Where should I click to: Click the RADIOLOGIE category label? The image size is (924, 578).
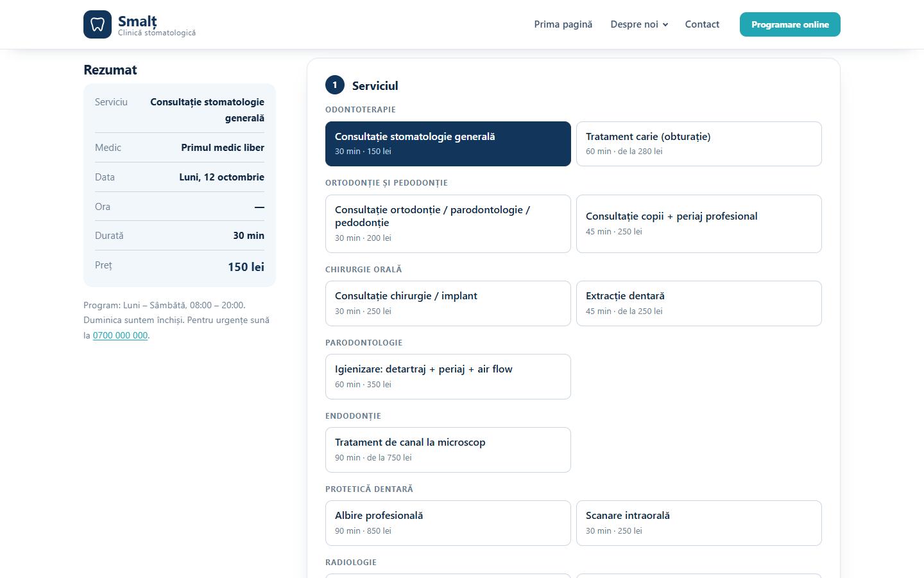coord(351,562)
